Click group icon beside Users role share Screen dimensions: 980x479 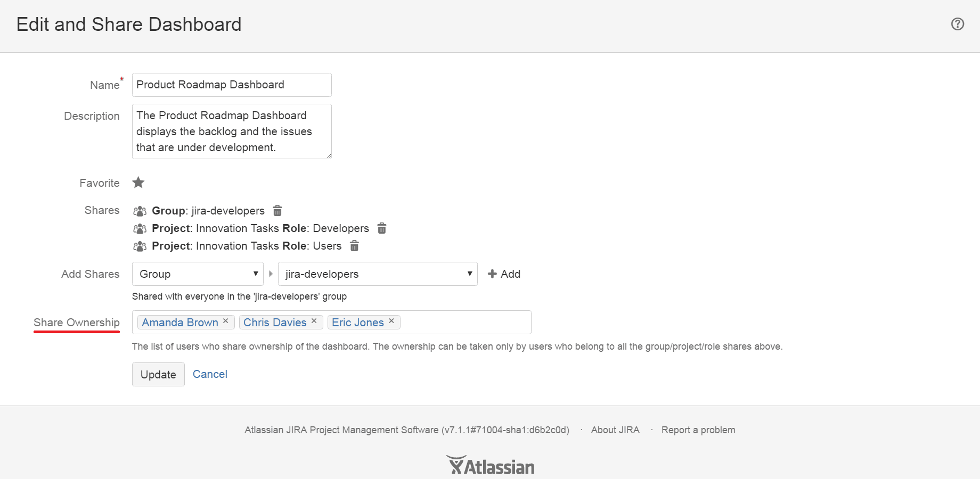click(140, 246)
